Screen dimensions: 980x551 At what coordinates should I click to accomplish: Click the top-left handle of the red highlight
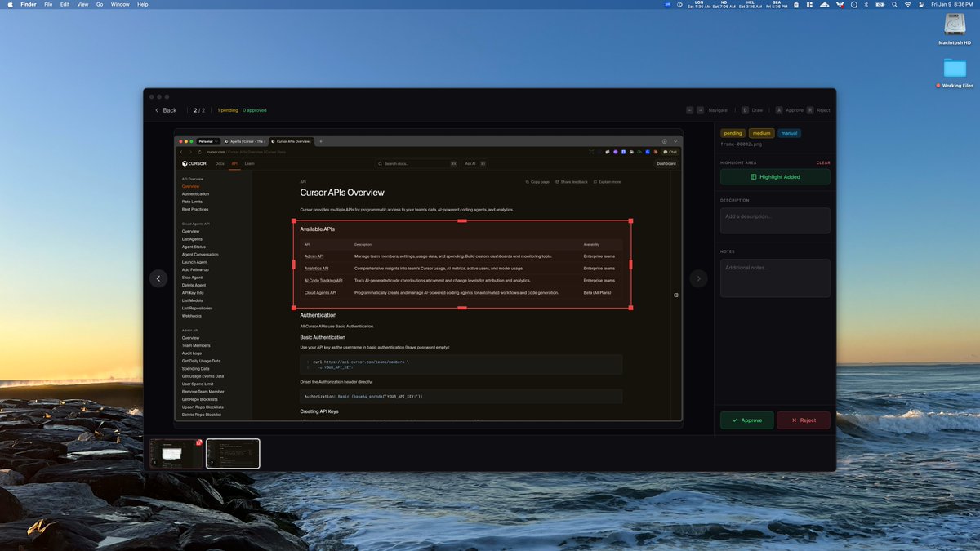point(293,220)
